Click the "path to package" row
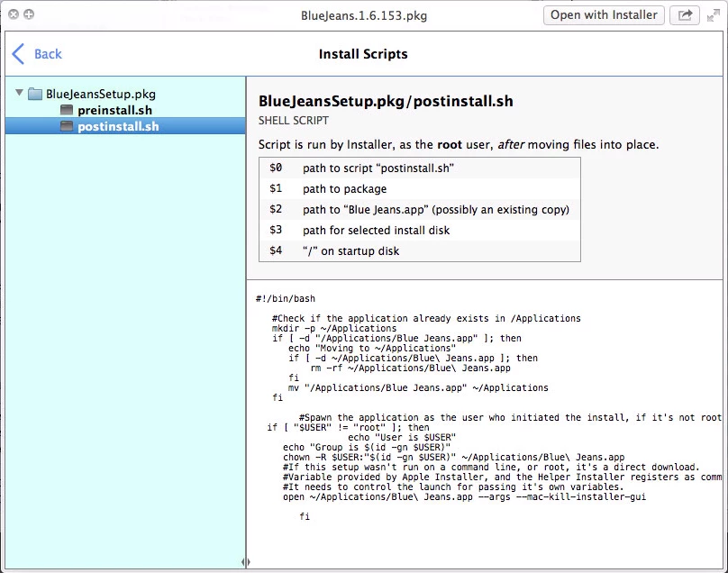The height and width of the screenshot is (573, 728). 420,188
